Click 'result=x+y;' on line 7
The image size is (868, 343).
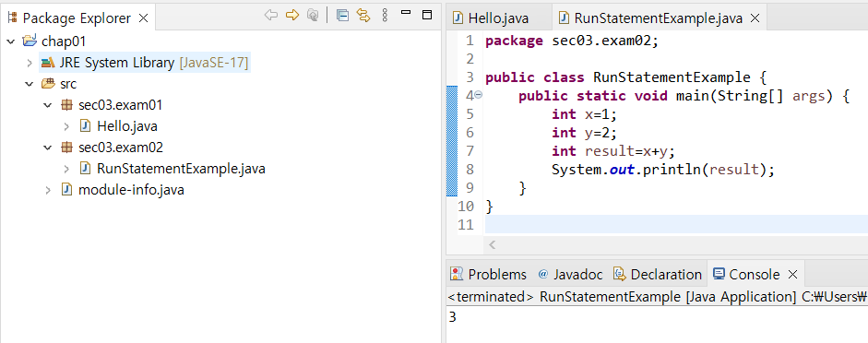[631, 151]
